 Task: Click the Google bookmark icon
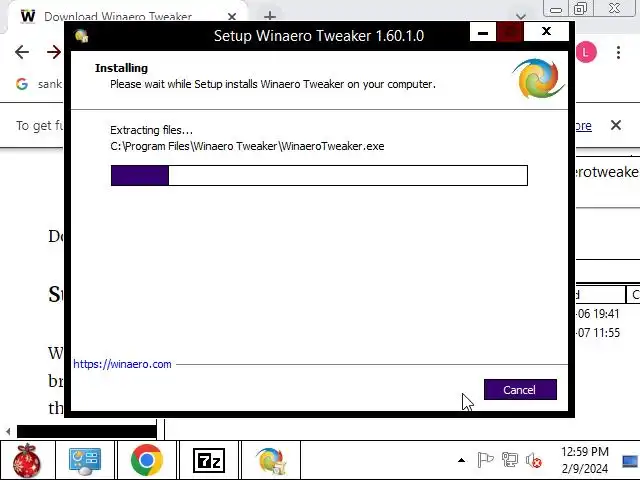(22, 84)
